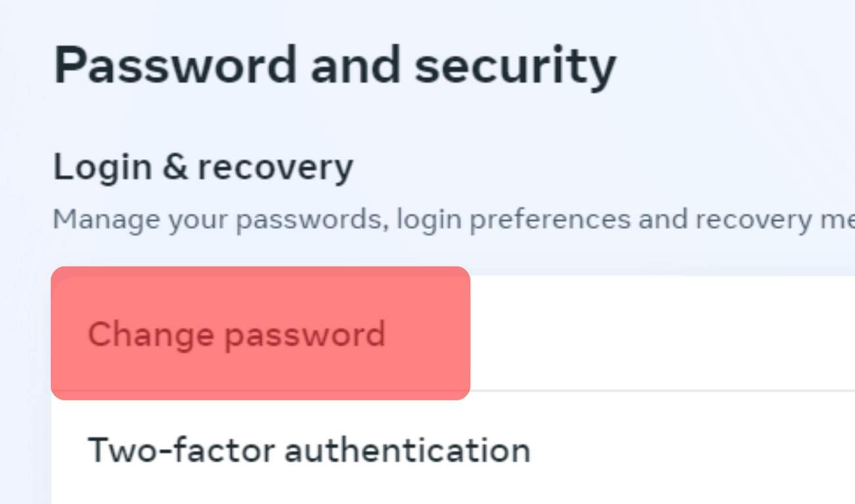Click white space right of Change password

657,333
